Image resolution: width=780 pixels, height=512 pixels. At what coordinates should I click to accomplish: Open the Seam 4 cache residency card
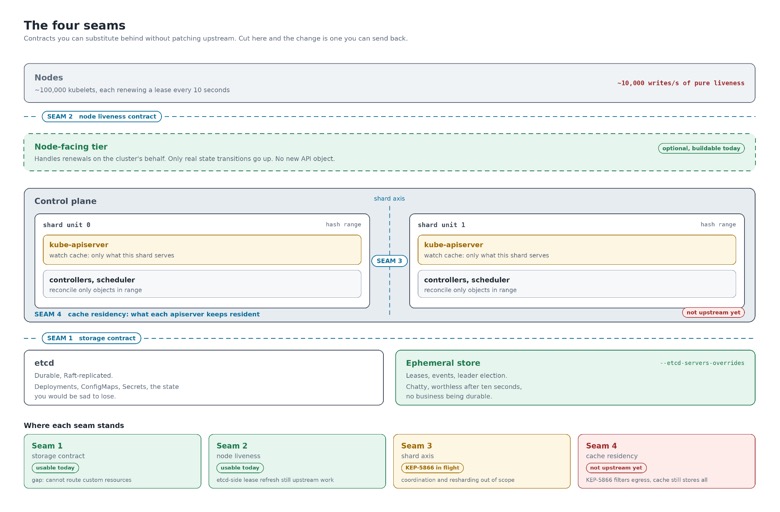[667, 461]
